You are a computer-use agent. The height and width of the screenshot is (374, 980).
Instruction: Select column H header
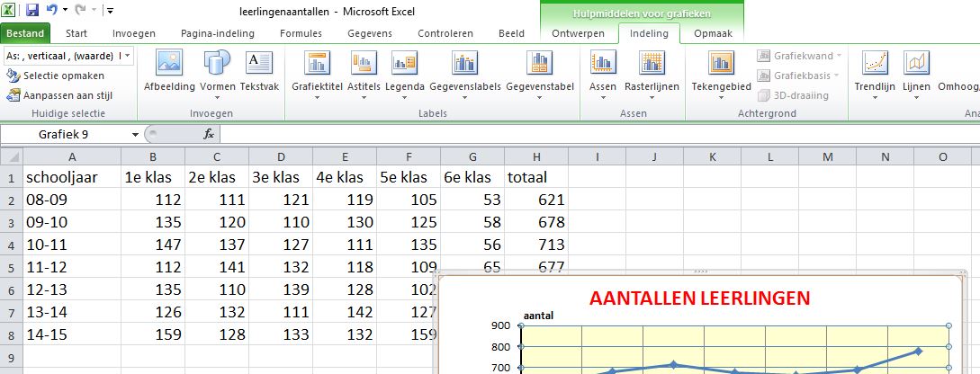(x=537, y=156)
